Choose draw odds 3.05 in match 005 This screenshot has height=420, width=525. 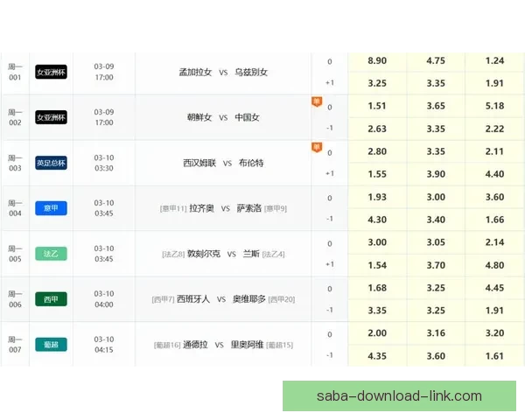436,242
